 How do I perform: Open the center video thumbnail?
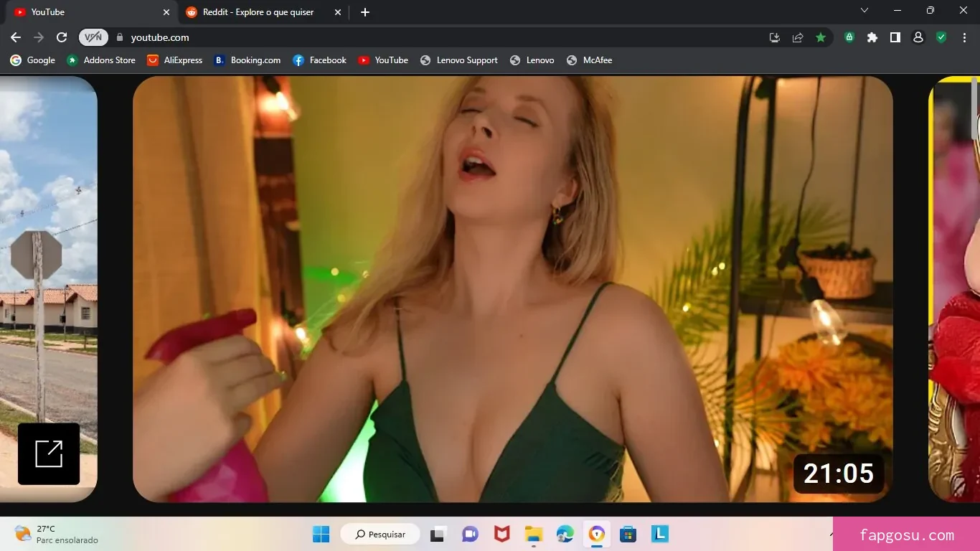click(513, 289)
